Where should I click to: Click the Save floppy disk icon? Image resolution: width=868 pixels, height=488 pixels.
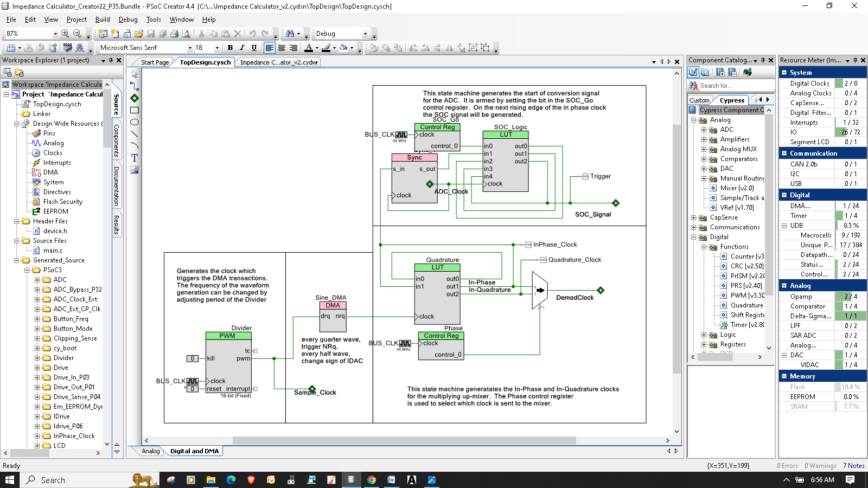tap(151, 34)
